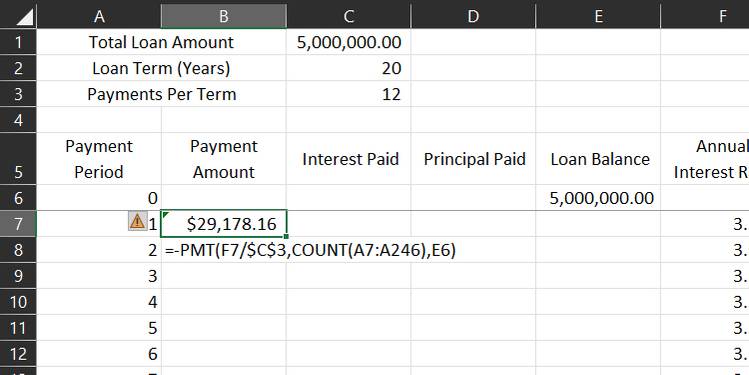Viewport: 749px width, 375px height.
Task: Click the Loan Term (Years) label
Action: tap(161, 68)
